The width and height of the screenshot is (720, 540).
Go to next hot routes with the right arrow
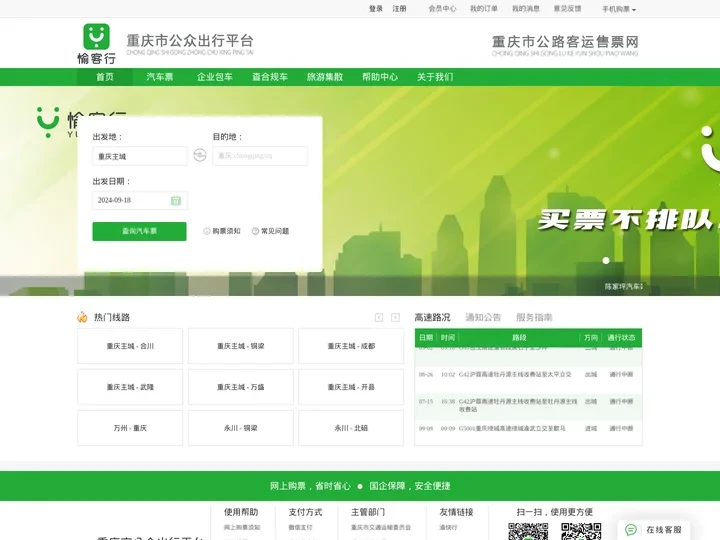395,317
